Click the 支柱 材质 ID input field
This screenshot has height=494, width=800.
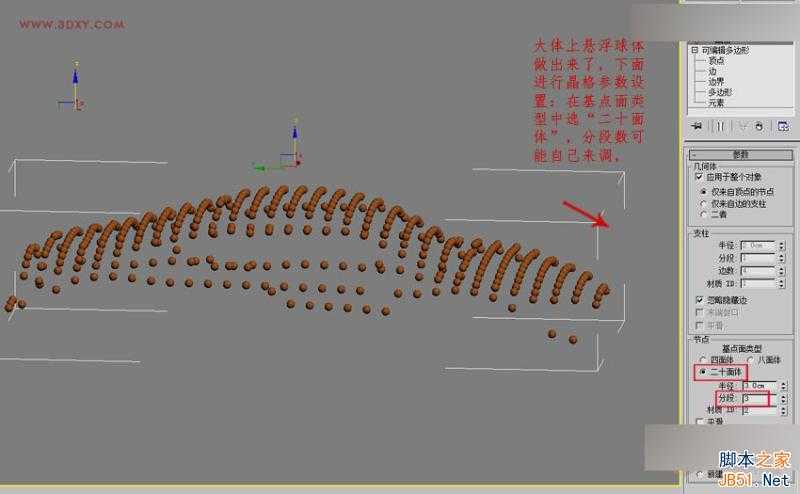pos(758,283)
